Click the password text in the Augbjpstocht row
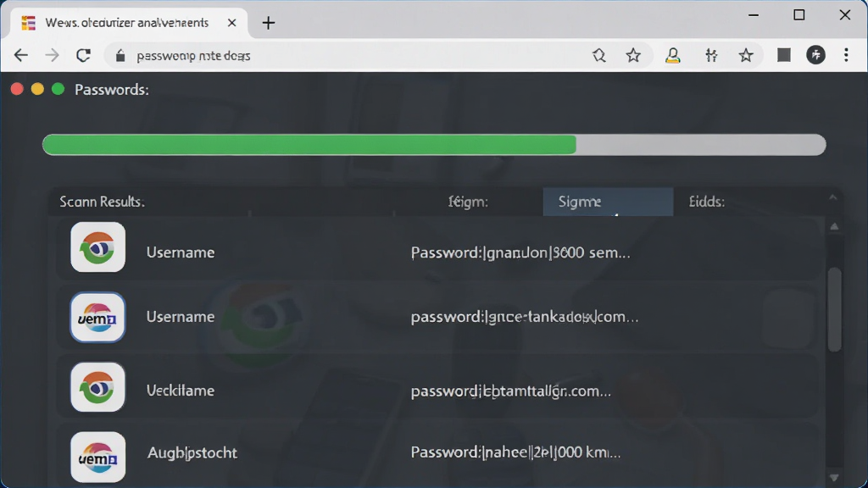The image size is (868, 488). coord(516,452)
